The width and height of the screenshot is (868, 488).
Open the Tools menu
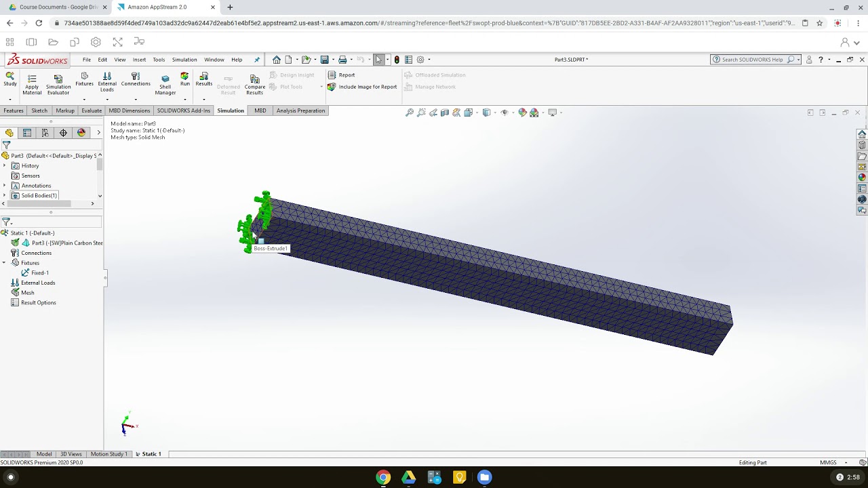pos(159,60)
